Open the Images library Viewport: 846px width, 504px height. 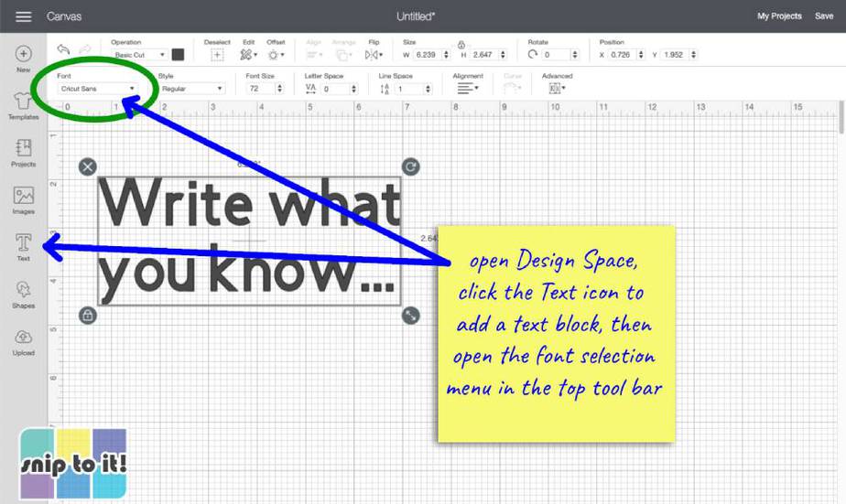[x=23, y=195]
